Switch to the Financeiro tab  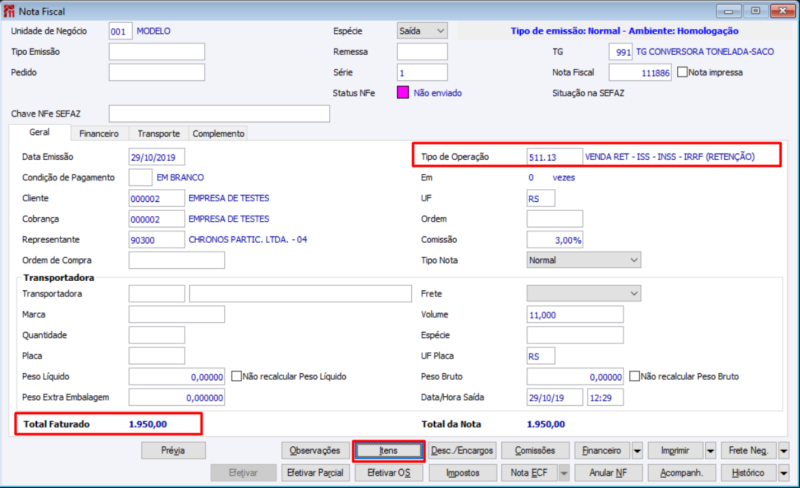tap(99, 133)
